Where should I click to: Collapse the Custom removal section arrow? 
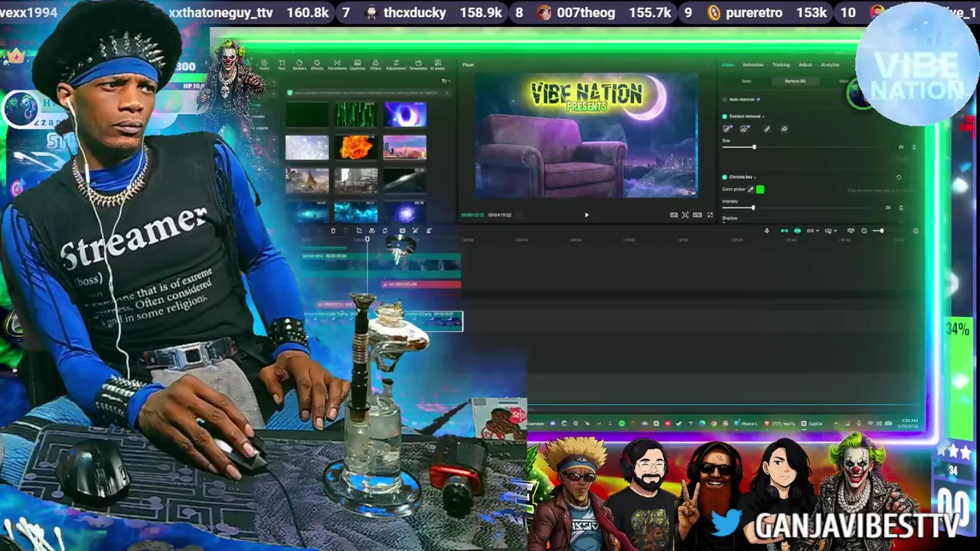[763, 117]
